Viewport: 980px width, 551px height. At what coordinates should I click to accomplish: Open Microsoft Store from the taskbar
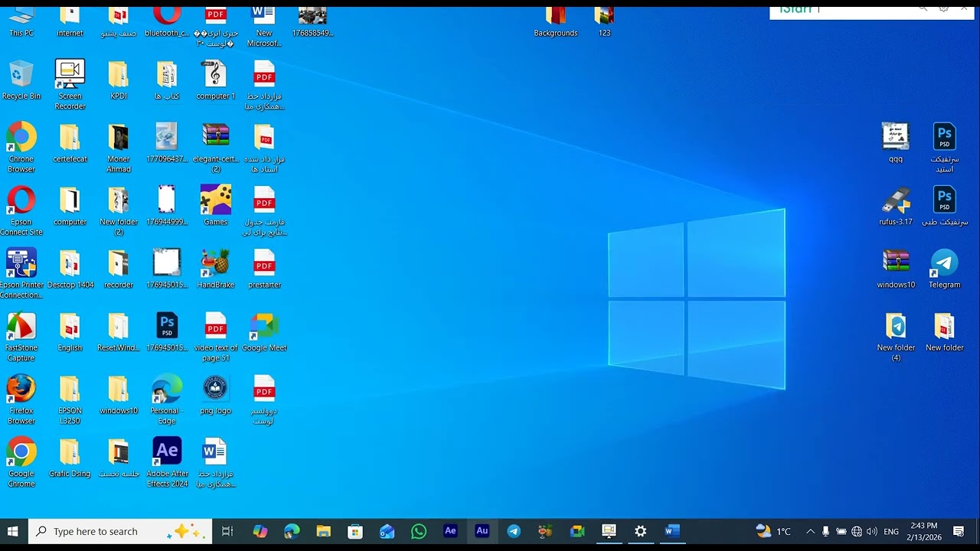coord(355,531)
